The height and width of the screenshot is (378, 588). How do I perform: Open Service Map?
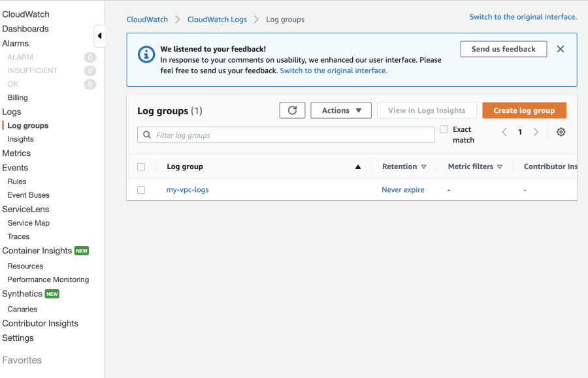pyautogui.click(x=29, y=223)
